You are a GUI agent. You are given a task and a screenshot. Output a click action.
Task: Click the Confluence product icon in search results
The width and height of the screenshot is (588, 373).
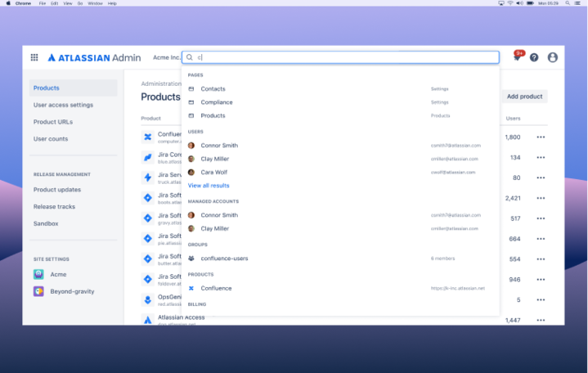(191, 288)
